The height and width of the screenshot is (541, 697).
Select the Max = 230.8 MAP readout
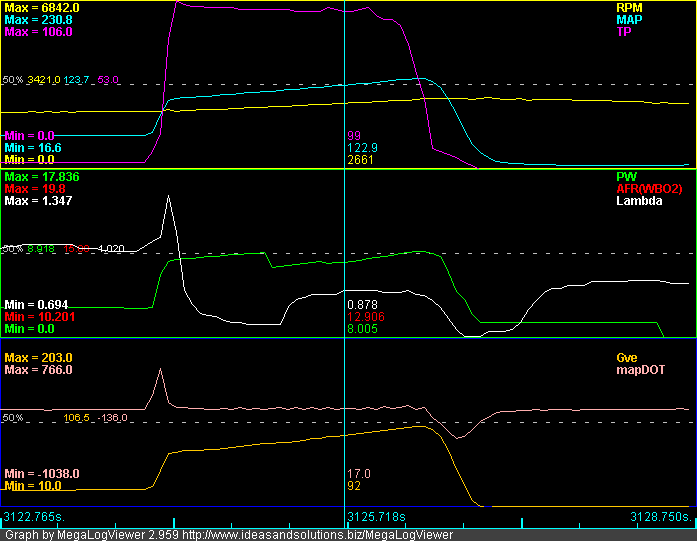(38, 19)
